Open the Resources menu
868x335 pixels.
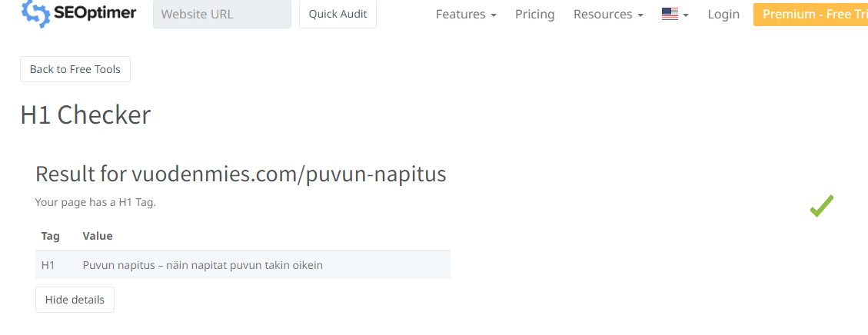(608, 15)
